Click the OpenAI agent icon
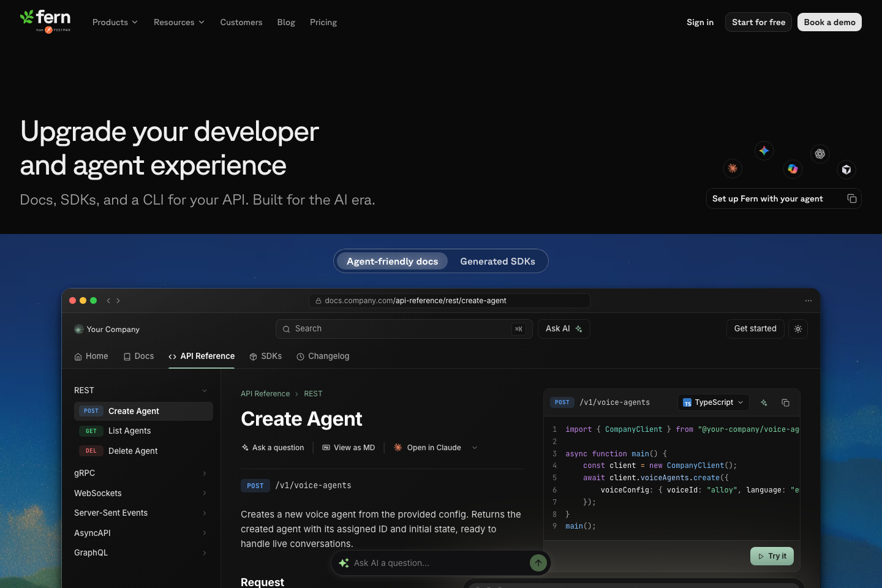882x588 pixels. click(x=820, y=154)
